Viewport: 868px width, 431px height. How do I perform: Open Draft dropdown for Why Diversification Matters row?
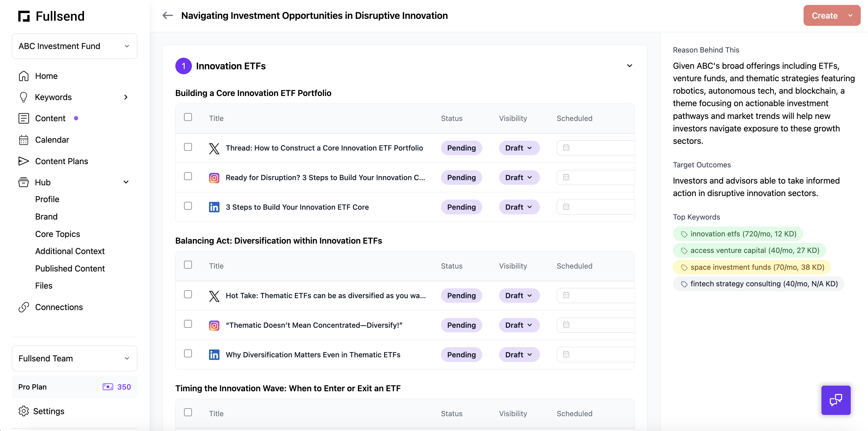pos(519,355)
